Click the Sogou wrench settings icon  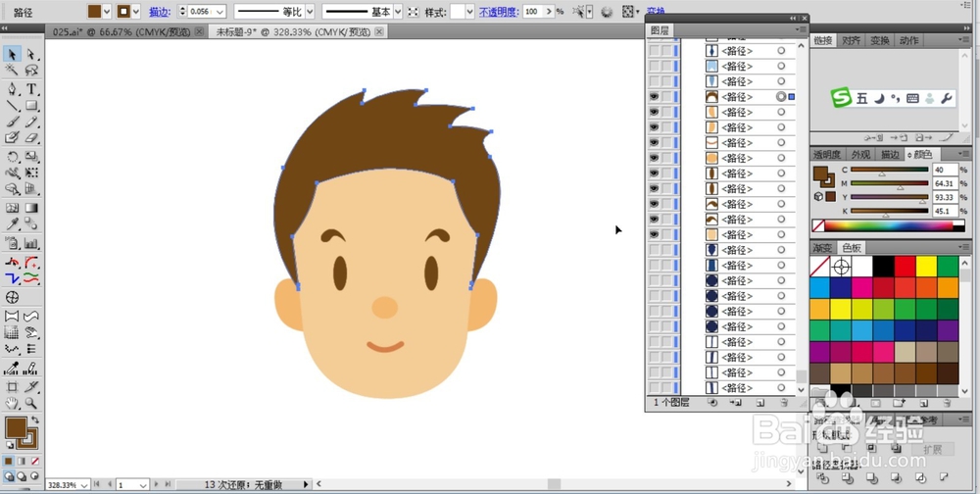coord(947,98)
